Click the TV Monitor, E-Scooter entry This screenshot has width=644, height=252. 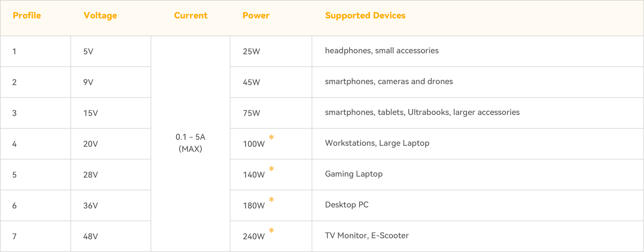coord(367,236)
